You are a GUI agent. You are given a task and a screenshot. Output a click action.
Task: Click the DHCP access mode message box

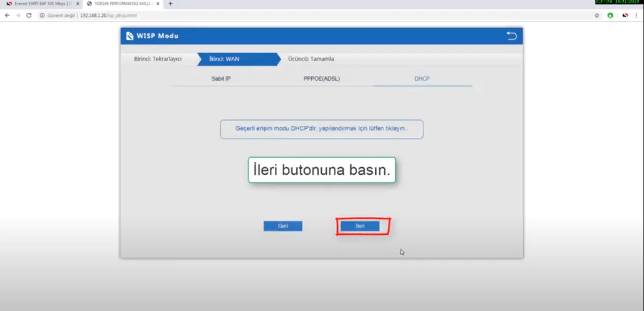pyautogui.click(x=322, y=129)
